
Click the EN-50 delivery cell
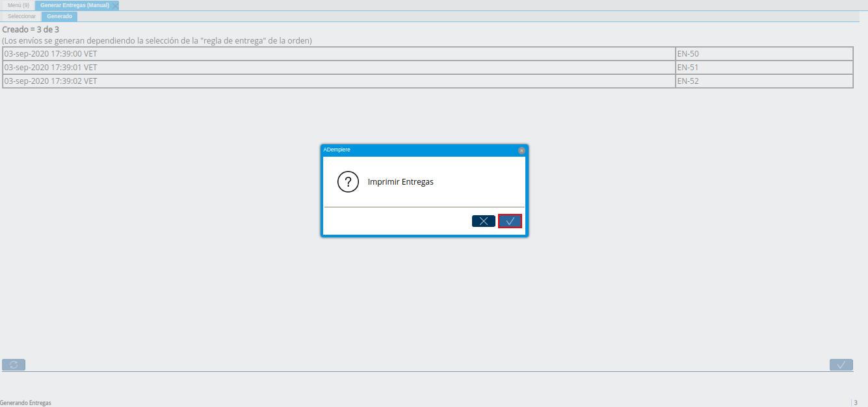764,54
